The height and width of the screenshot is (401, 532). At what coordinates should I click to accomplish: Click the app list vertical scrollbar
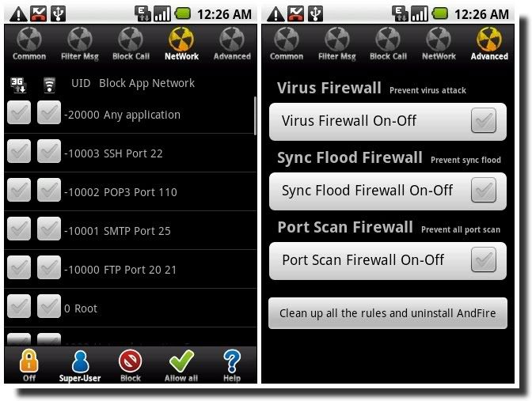click(x=255, y=115)
